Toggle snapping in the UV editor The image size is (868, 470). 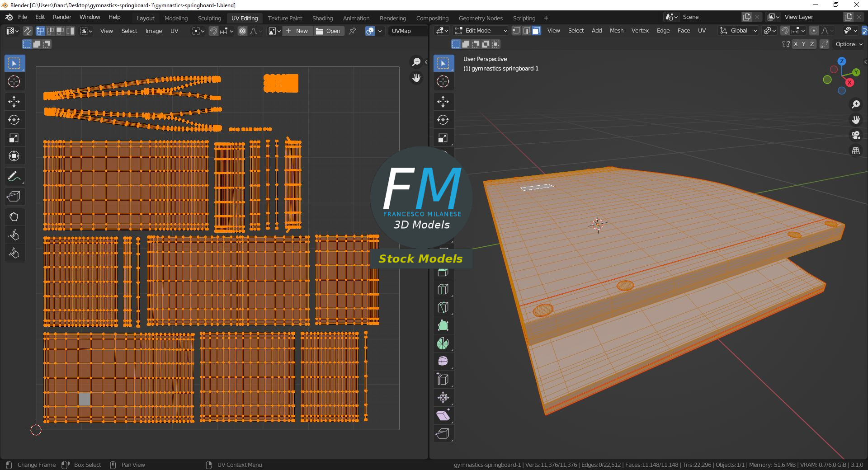pyautogui.click(x=213, y=31)
